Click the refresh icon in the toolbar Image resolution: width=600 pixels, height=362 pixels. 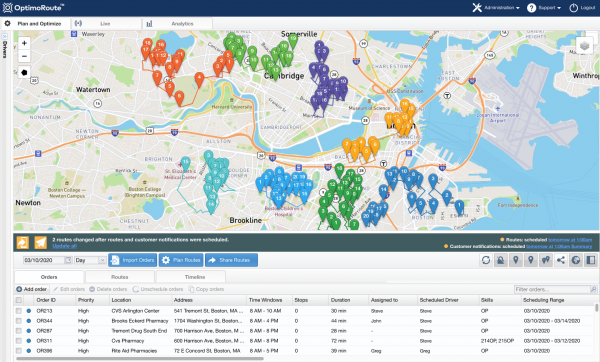pyautogui.click(x=486, y=260)
